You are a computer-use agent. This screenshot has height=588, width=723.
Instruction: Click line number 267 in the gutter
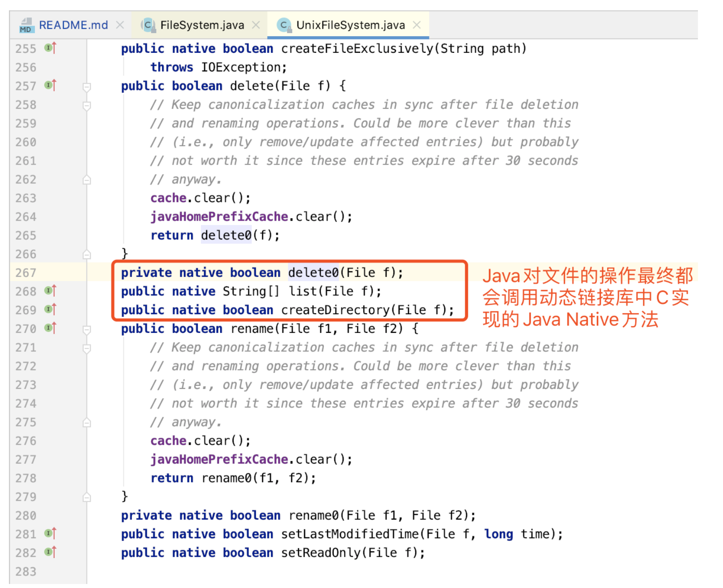pyautogui.click(x=26, y=273)
